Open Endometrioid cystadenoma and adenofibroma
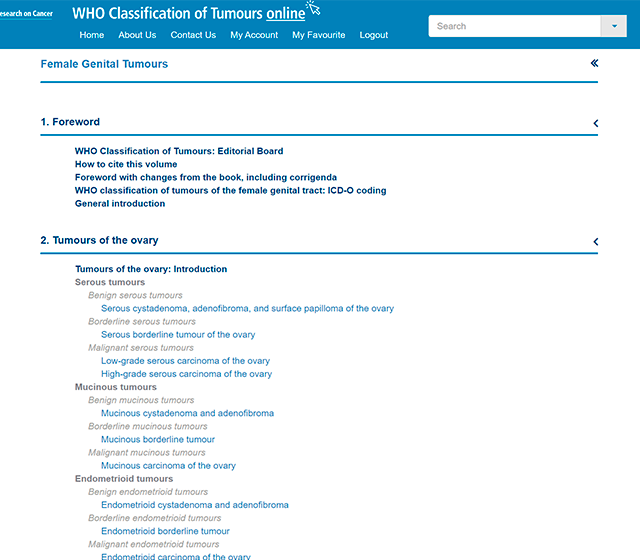Viewport: 640px width, 560px height. [x=195, y=505]
